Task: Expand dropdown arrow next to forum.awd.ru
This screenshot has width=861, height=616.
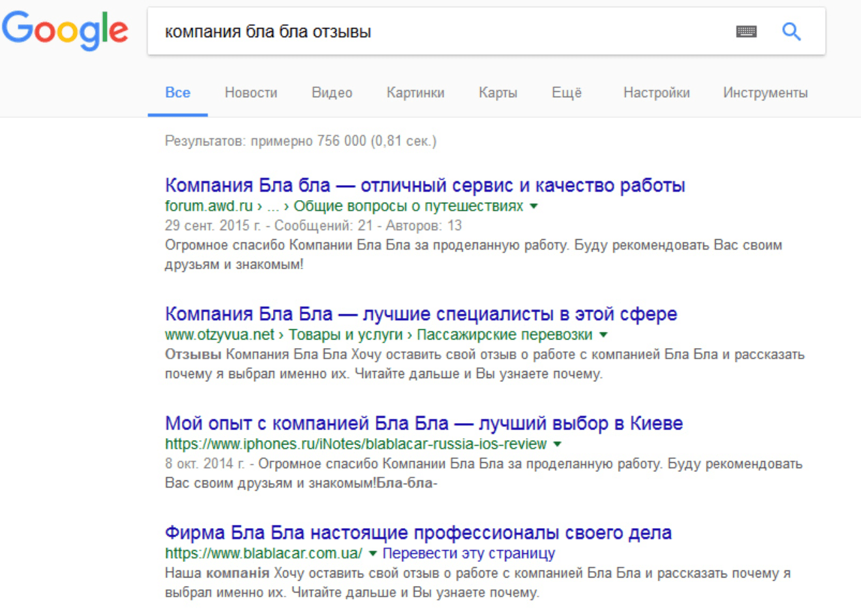Action: (534, 206)
